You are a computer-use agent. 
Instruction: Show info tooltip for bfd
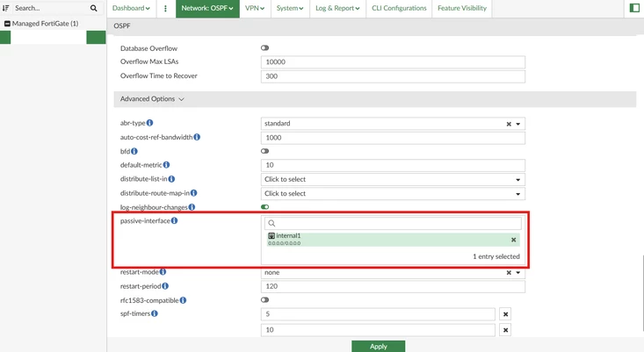(x=134, y=151)
